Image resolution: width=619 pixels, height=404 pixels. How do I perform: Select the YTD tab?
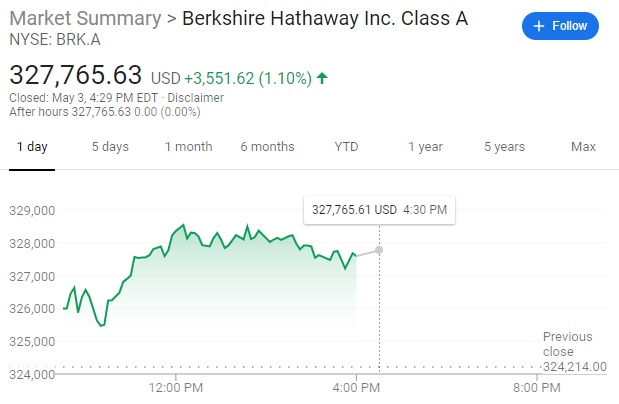346,147
